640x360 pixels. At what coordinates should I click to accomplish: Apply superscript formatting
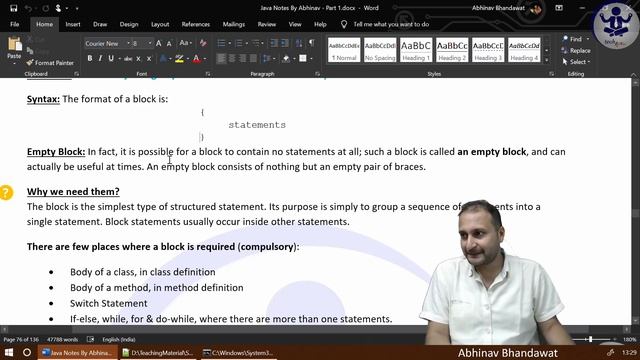149,59
